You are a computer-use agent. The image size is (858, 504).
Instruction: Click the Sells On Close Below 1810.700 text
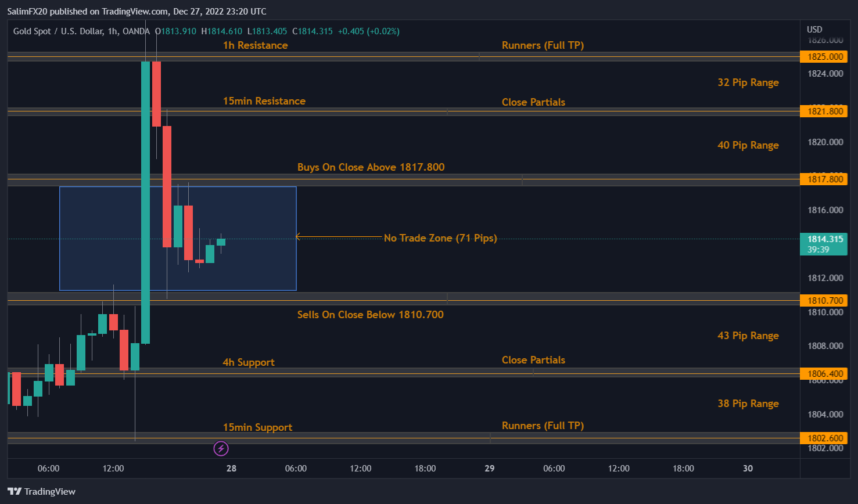pos(371,314)
